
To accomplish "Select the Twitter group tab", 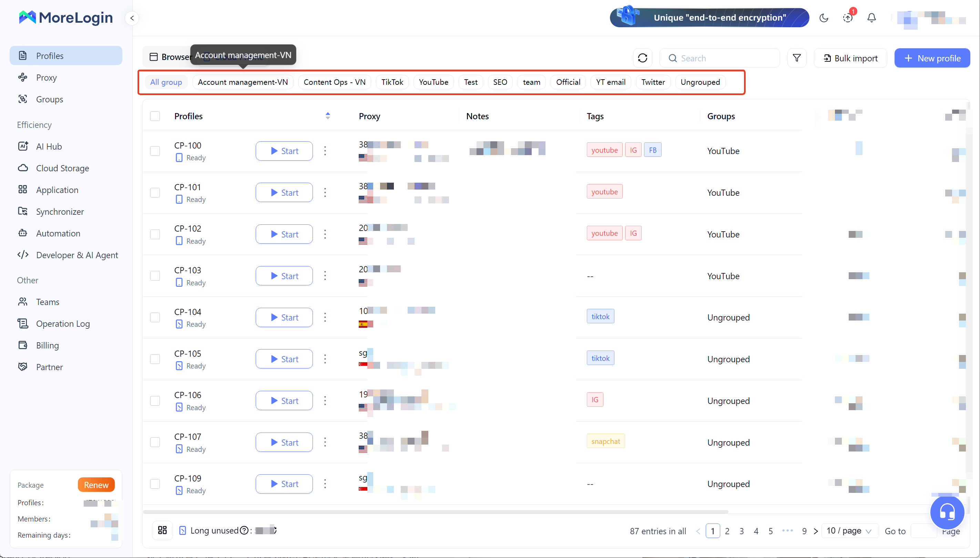I will [x=653, y=82].
